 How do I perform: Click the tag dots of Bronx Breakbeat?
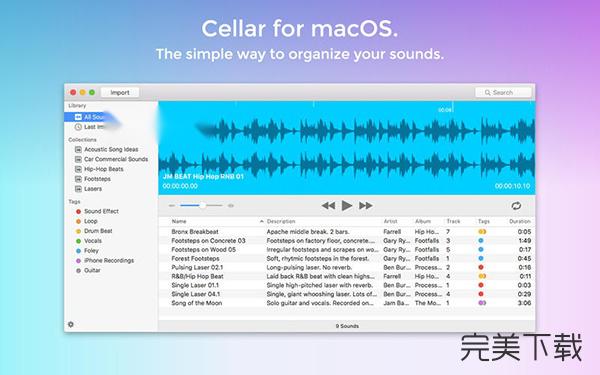(482, 232)
